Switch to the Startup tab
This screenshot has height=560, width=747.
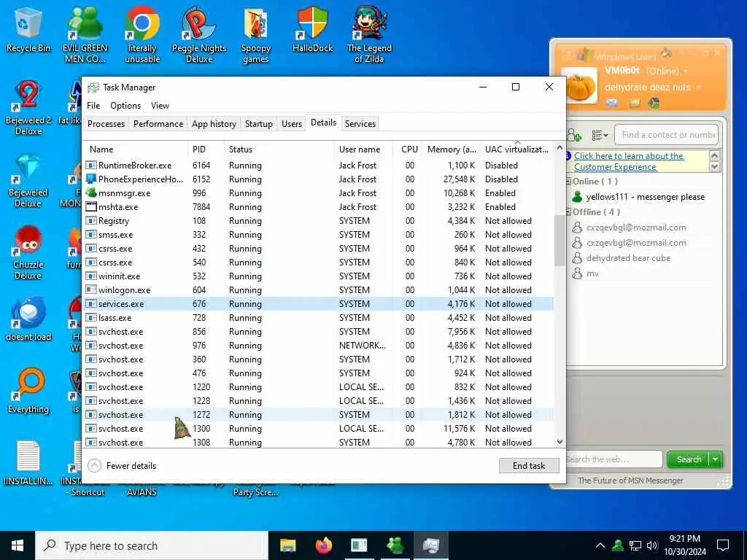click(259, 124)
